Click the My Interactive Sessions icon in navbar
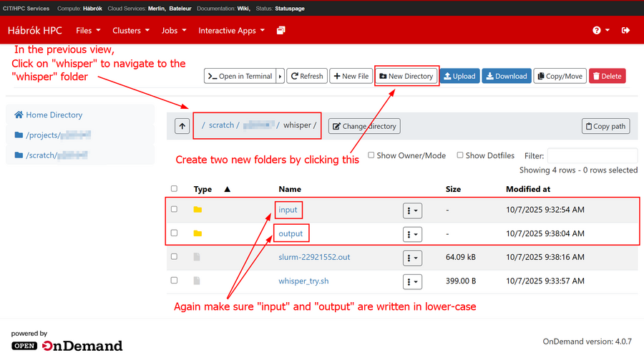644x363 pixels. pos(281,31)
